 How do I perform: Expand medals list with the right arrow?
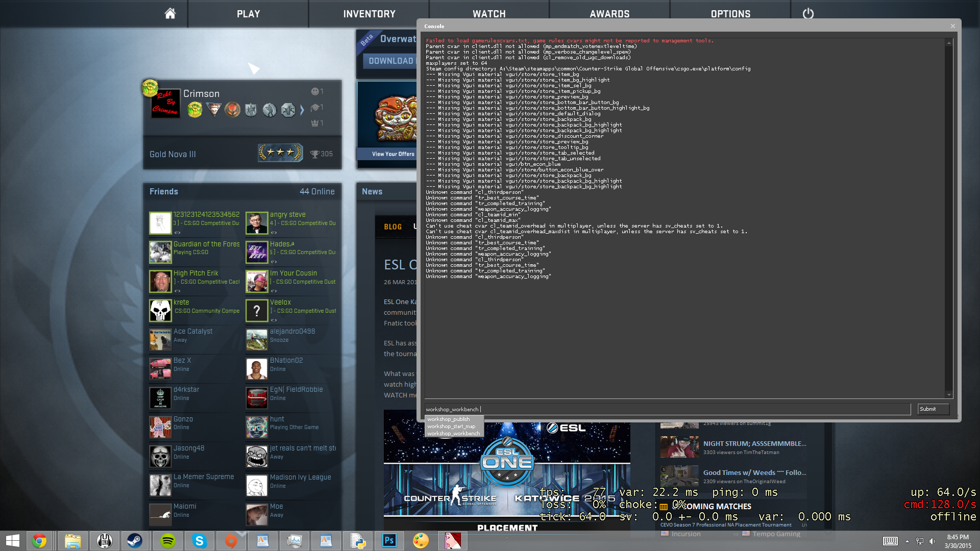pos(302,110)
